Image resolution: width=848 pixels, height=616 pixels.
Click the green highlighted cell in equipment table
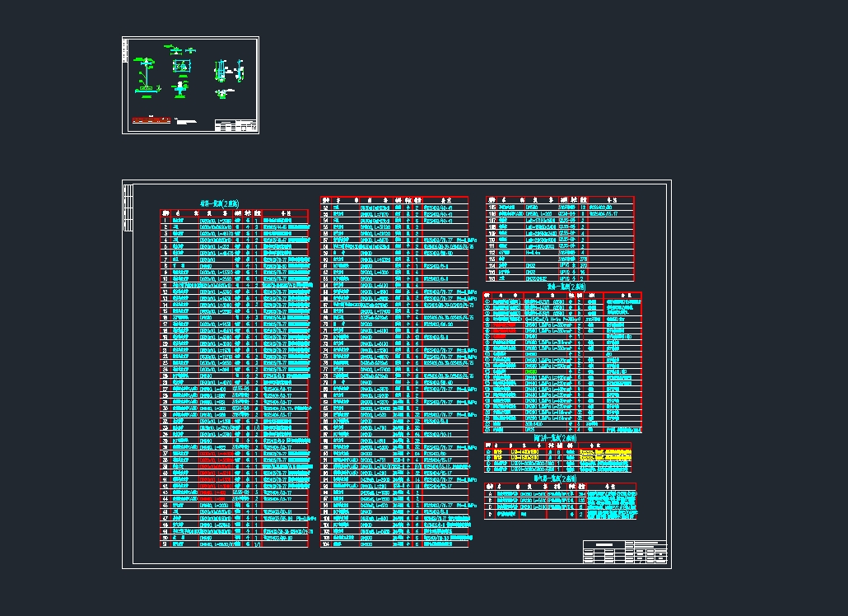pos(531,372)
